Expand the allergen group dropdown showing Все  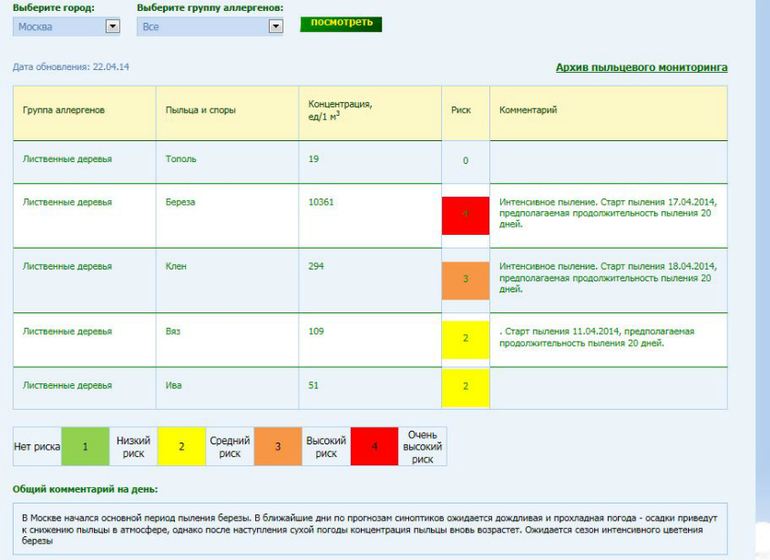pyautogui.click(x=210, y=27)
